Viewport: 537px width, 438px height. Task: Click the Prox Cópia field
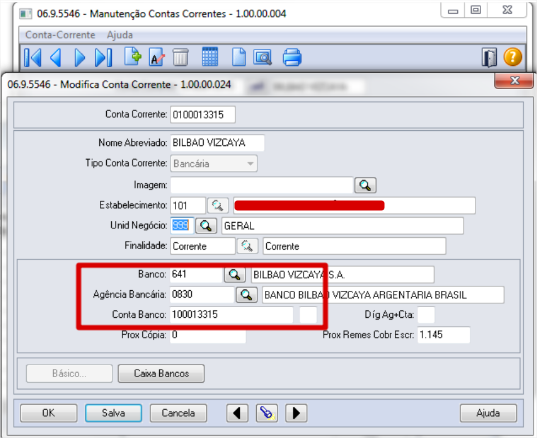click(208, 335)
